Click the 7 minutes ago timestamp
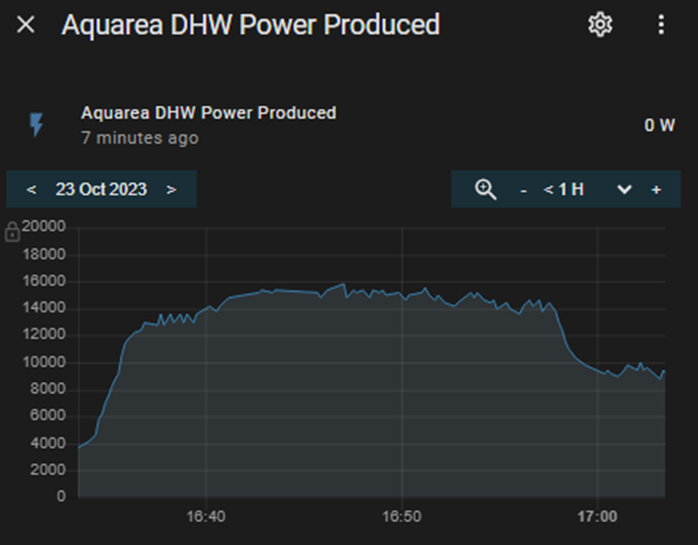This screenshot has width=698, height=545. (140, 138)
